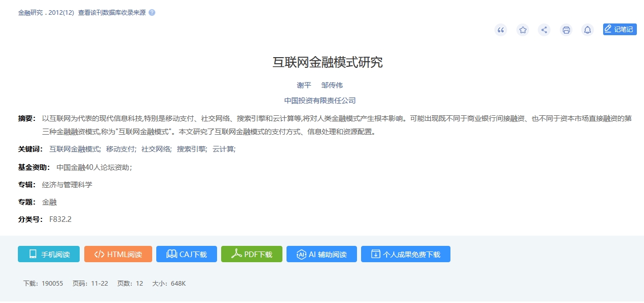The width and height of the screenshot is (644, 303).
Task: Launch AI 辅助阅读
Action: tap(322, 254)
